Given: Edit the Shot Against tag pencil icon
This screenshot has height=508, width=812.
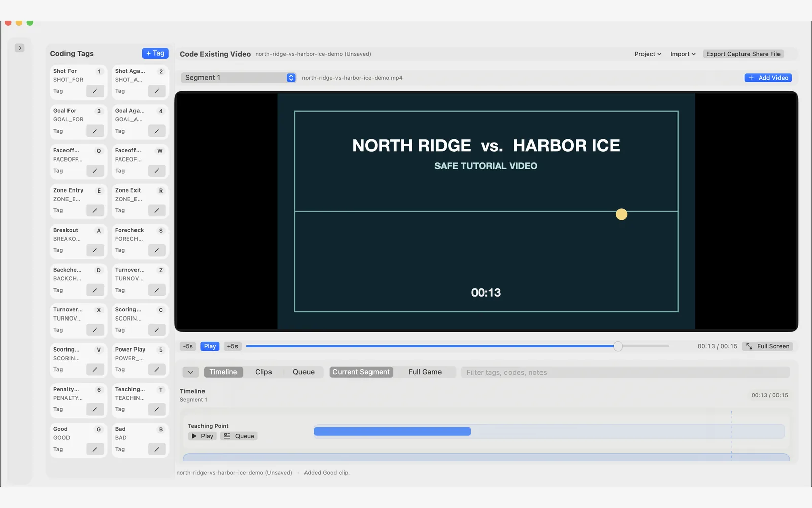Looking at the screenshot, I should [157, 91].
